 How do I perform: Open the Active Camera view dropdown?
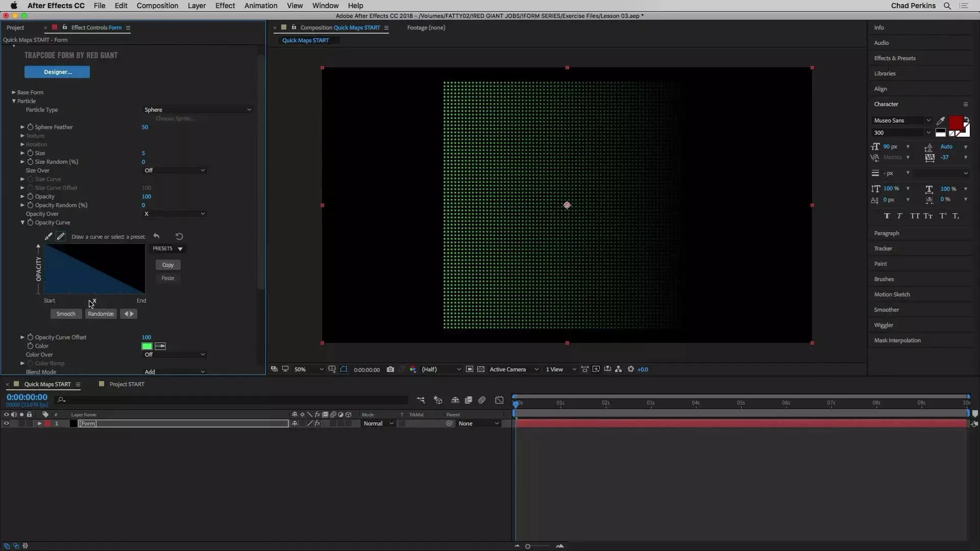pyautogui.click(x=513, y=369)
